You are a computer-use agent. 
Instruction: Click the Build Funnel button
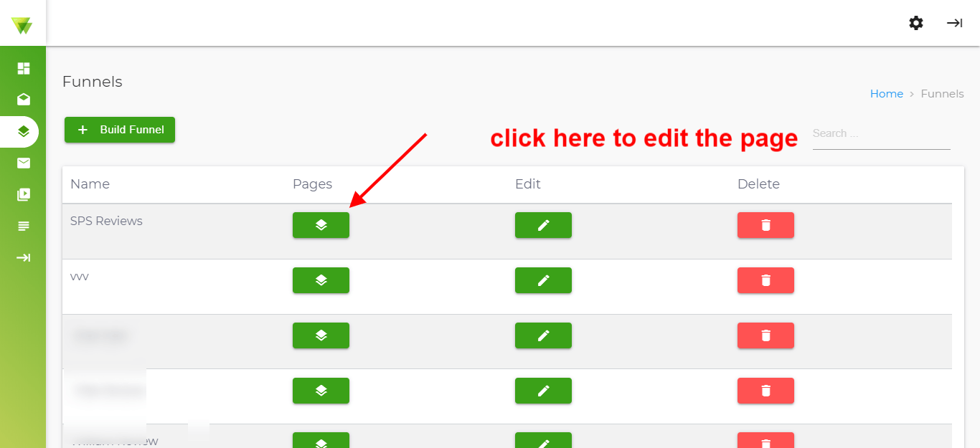click(x=120, y=130)
